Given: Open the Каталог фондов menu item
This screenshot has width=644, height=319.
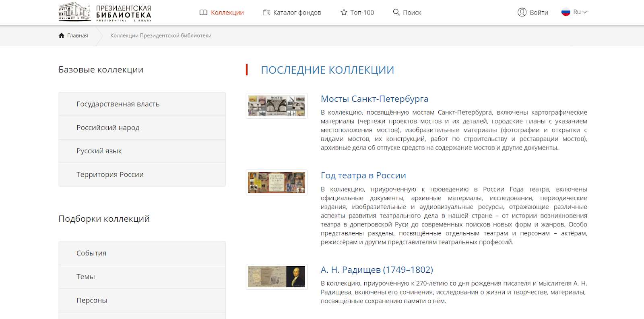Looking at the screenshot, I should coord(297,12).
